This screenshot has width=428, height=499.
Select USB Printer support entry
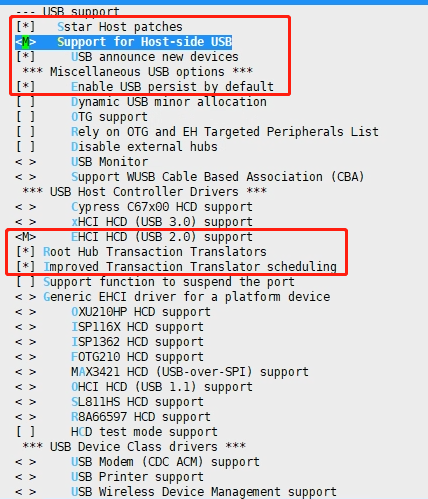[110, 477]
